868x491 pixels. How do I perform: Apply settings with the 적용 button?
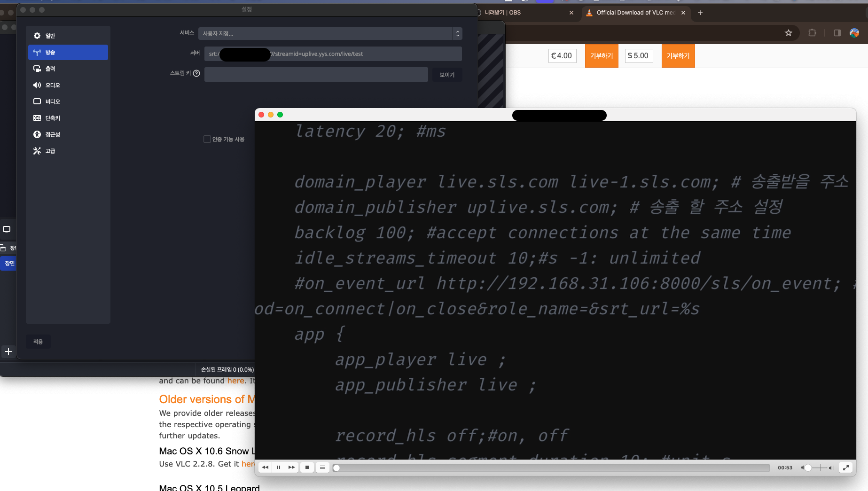[x=38, y=342]
